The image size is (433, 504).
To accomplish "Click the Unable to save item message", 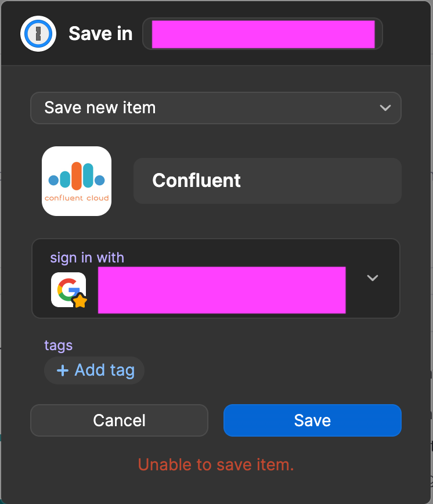I will [216, 465].
